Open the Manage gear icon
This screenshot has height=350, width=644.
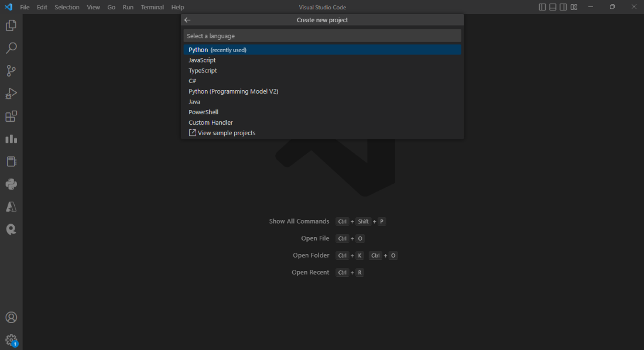(x=11, y=340)
